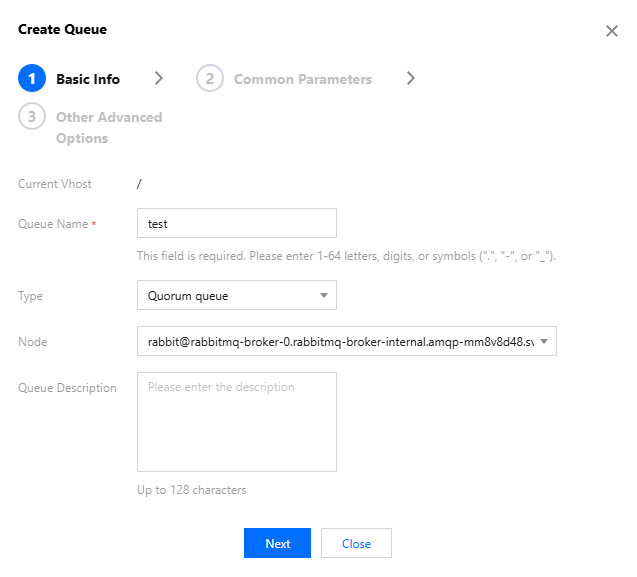Click the Current Vhost slash value

point(140,184)
